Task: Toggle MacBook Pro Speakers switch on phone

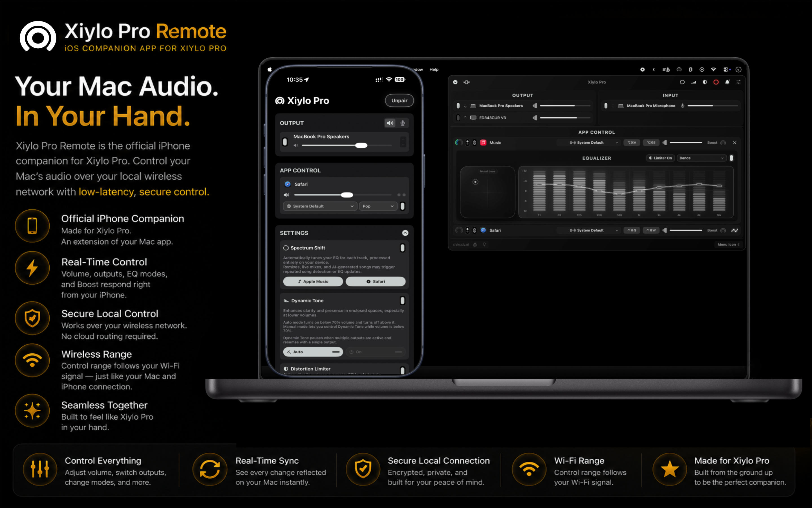Action: tap(285, 142)
